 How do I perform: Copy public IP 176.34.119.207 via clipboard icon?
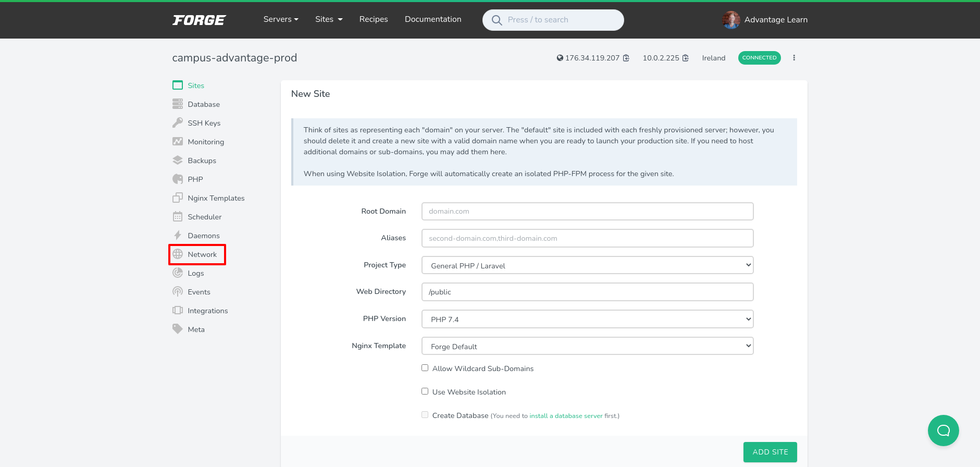626,58
